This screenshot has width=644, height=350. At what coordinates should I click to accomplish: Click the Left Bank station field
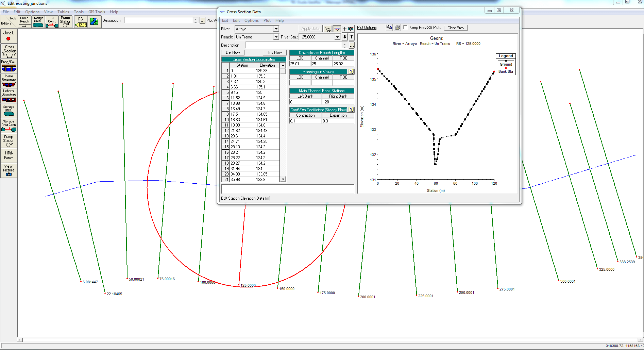coord(305,102)
